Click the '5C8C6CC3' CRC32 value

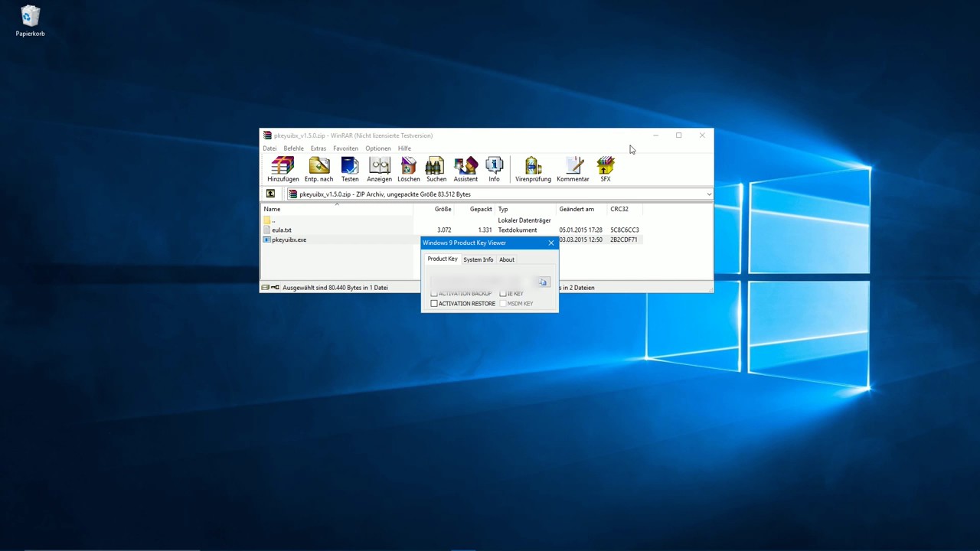click(624, 230)
